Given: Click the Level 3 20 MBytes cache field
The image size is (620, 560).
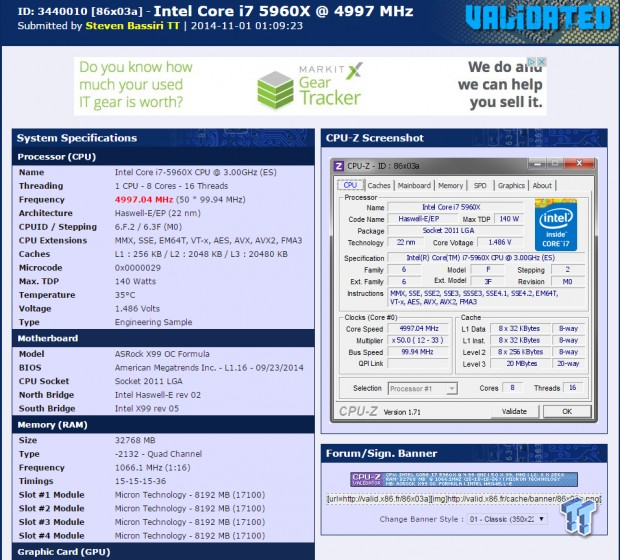Looking at the screenshot, I should (521, 363).
